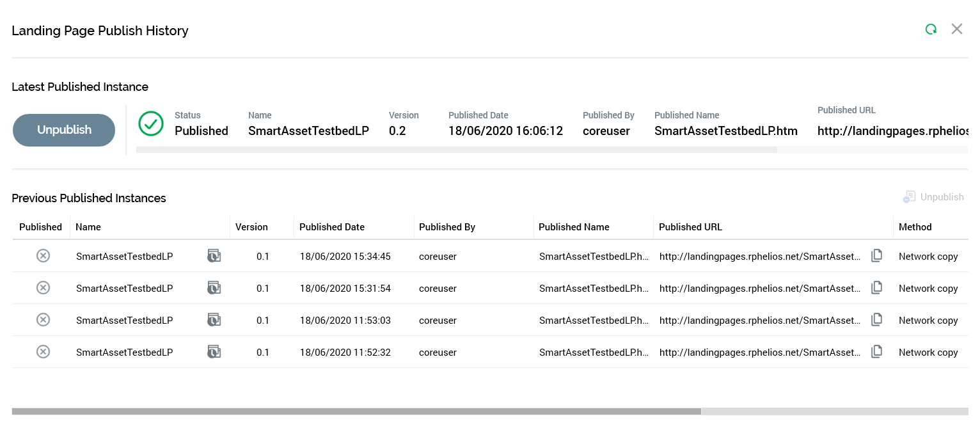This screenshot has height=437, width=980.
Task: Click history icon for 15:31:54 instance
Action: coord(214,288)
